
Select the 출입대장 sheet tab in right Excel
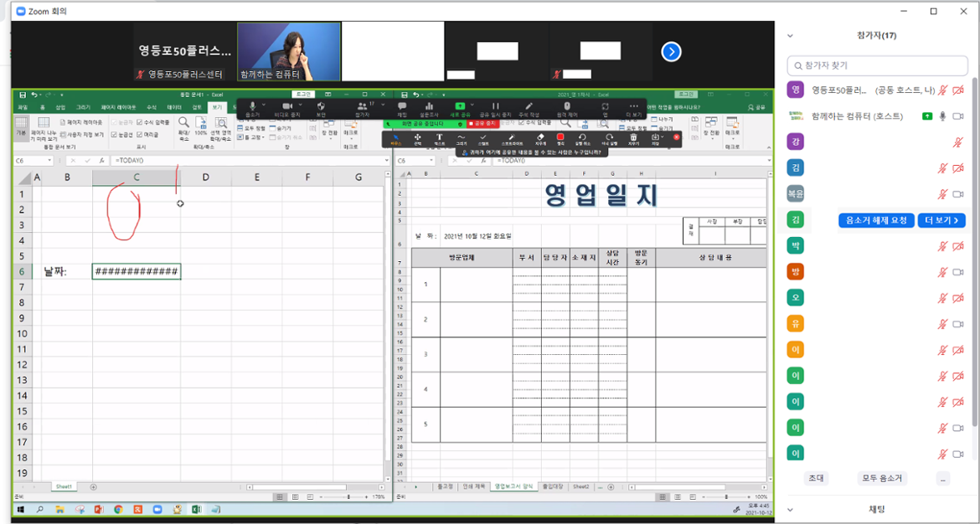553,486
